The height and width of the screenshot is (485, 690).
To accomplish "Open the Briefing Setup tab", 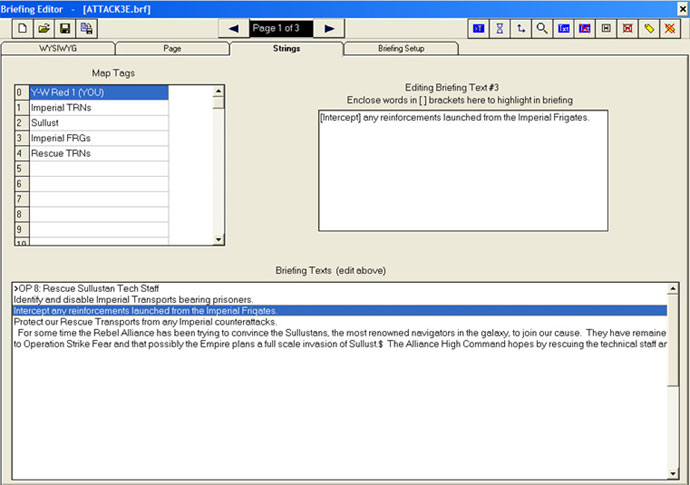I will click(401, 48).
